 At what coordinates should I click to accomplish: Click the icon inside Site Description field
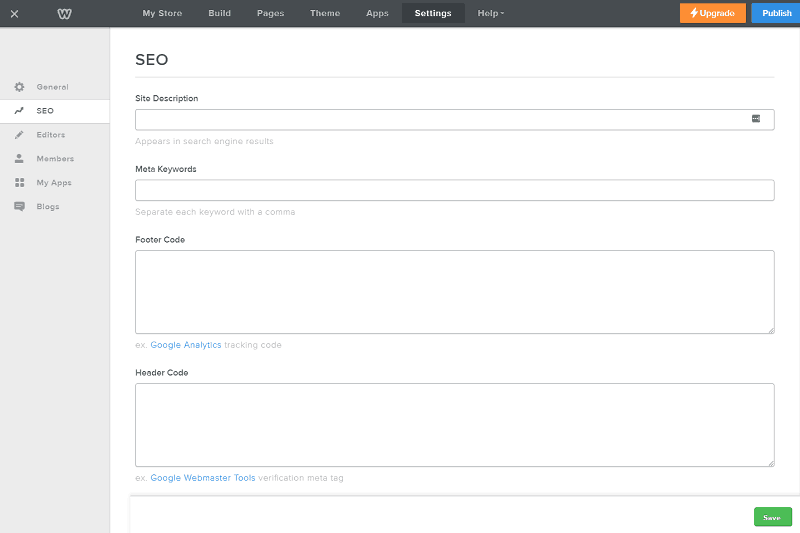pyautogui.click(x=756, y=119)
